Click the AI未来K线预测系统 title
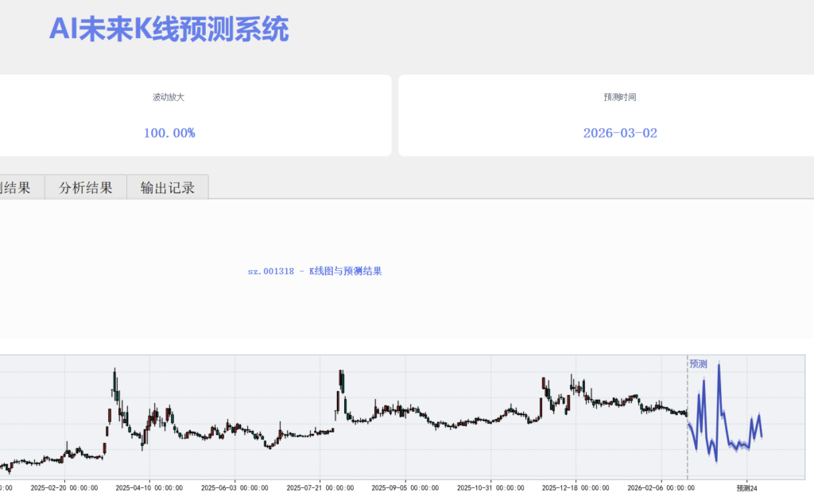The height and width of the screenshot is (504, 814). tap(169, 29)
